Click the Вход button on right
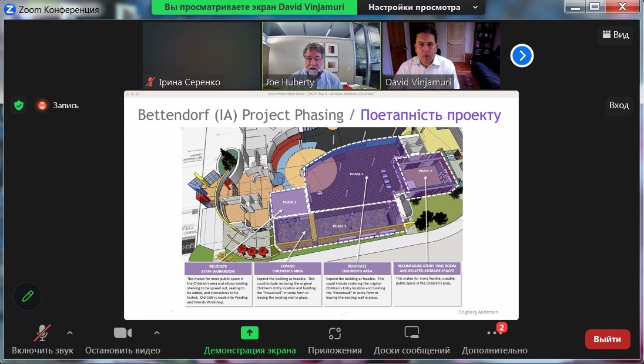 click(x=619, y=105)
